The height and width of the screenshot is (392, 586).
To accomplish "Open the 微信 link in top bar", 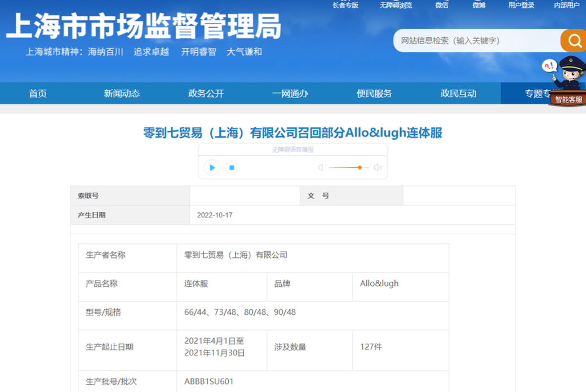I will pyautogui.click(x=442, y=5).
